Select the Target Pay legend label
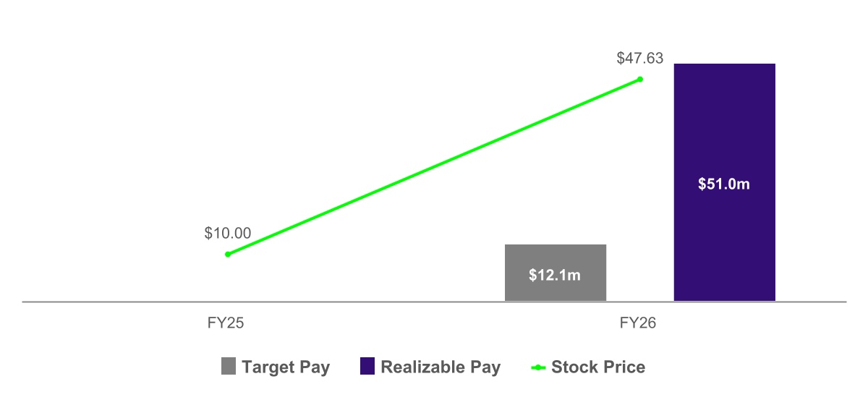The image size is (868, 405). (286, 367)
